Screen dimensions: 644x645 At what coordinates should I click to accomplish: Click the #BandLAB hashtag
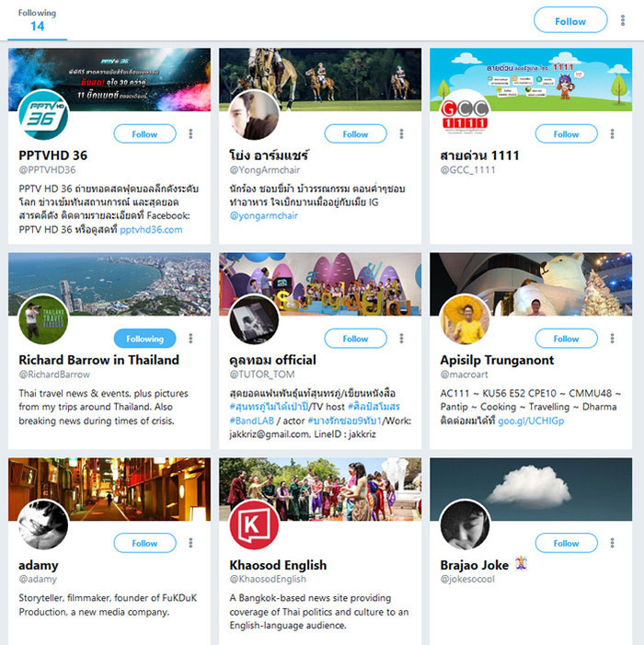(252, 420)
